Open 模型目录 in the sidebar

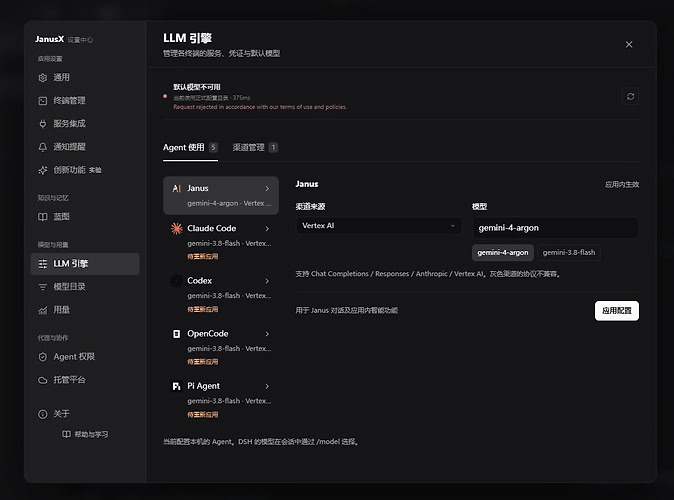tap(85, 287)
